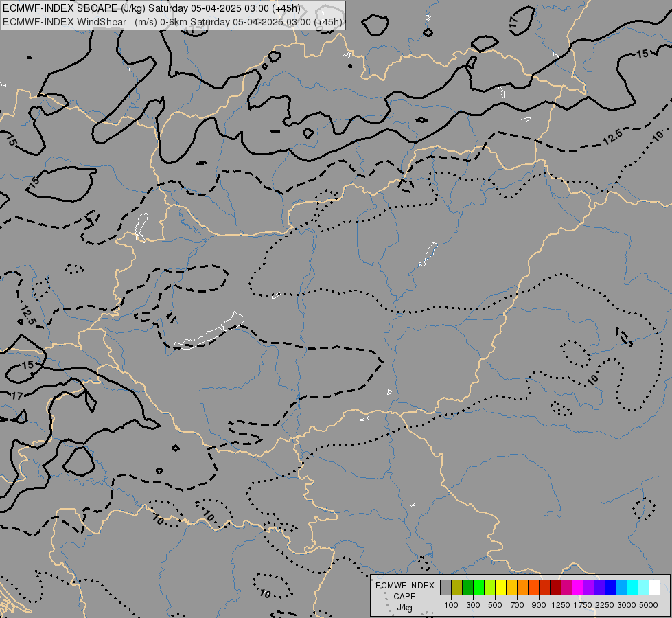
Task: Select the purple swatch right of 1750 tick
Action: [x=588, y=588]
